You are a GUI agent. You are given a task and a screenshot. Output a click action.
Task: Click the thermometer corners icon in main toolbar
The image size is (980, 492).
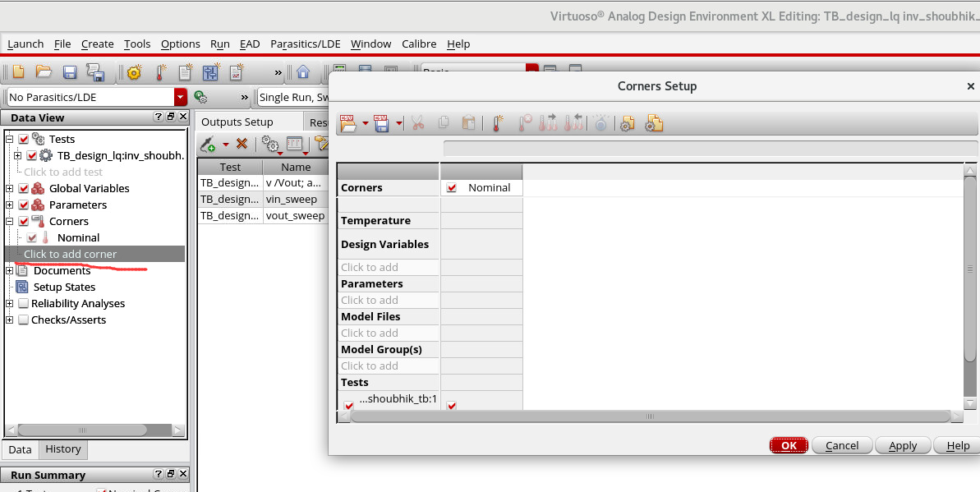click(160, 72)
